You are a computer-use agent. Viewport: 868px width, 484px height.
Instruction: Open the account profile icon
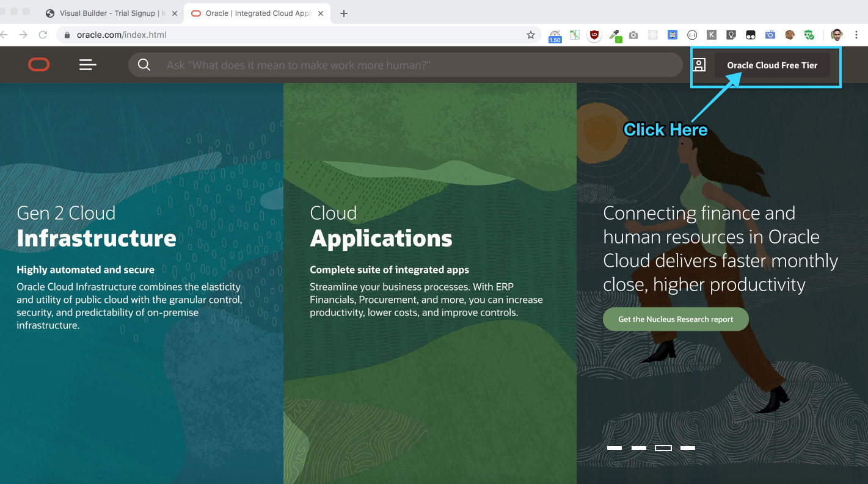click(699, 65)
